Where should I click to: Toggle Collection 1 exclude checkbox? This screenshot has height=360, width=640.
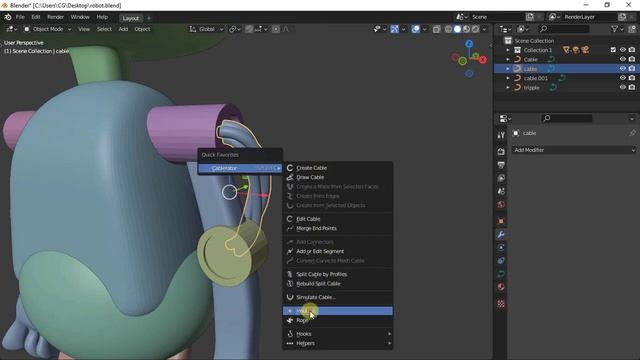[x=613, y=50]
